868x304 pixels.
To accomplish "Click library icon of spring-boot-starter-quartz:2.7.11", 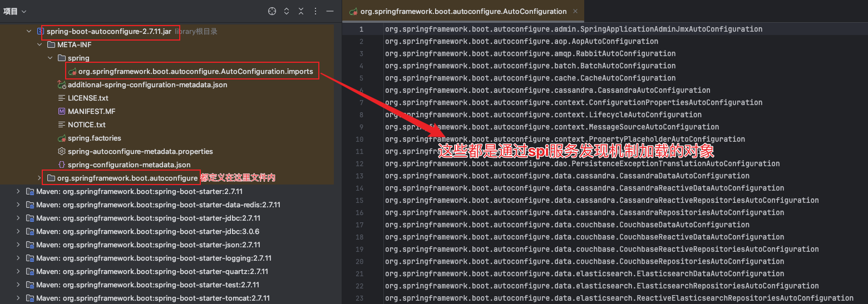I will 29,272.
